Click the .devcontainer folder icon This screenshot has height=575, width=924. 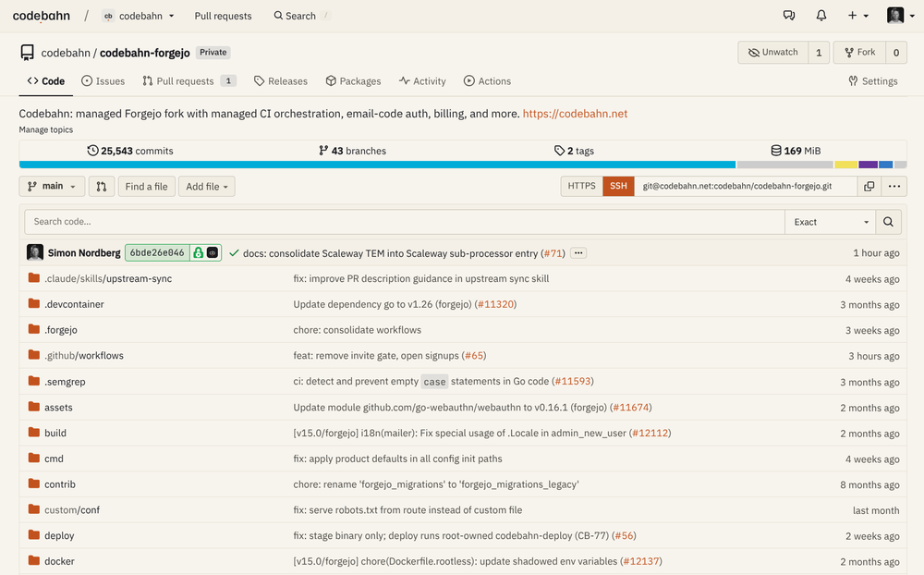point(34,304)
